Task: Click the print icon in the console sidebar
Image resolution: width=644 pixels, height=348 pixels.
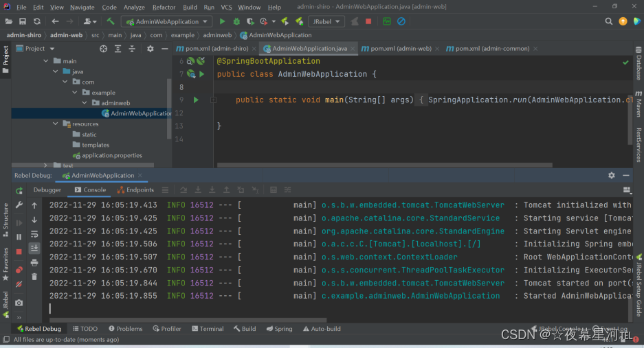Action: [34, 262]
